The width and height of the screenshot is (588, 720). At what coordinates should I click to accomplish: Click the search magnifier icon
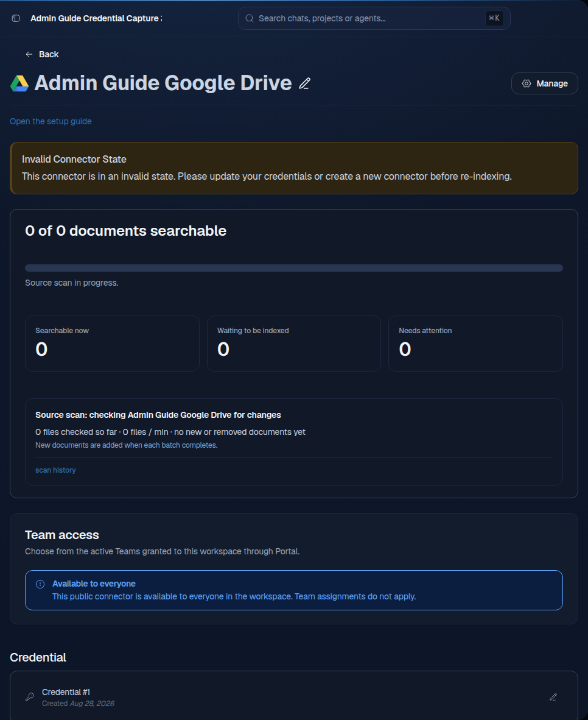249,18
